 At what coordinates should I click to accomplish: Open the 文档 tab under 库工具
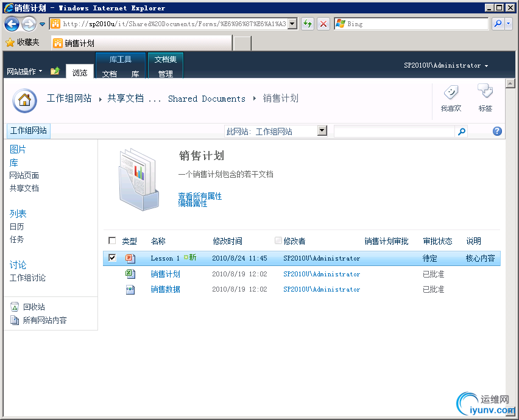click(109, 74)
